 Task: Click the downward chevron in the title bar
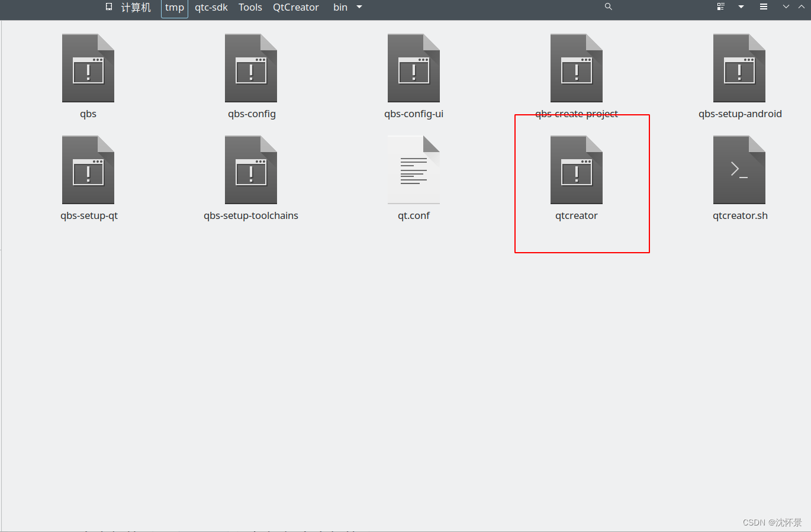786,7
